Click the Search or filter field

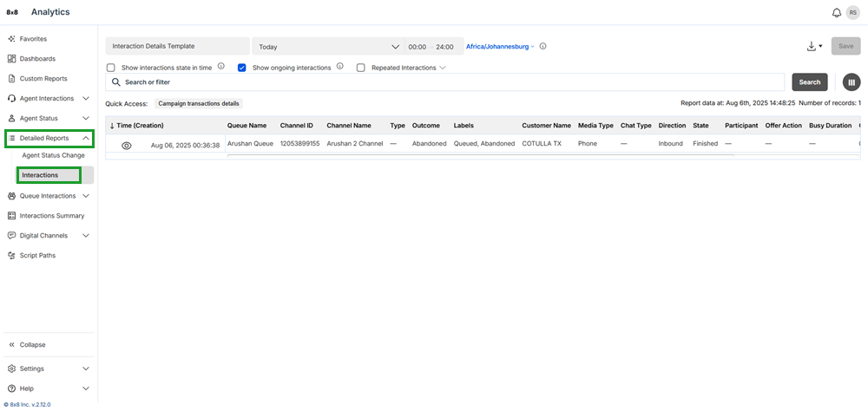[451, 82]
